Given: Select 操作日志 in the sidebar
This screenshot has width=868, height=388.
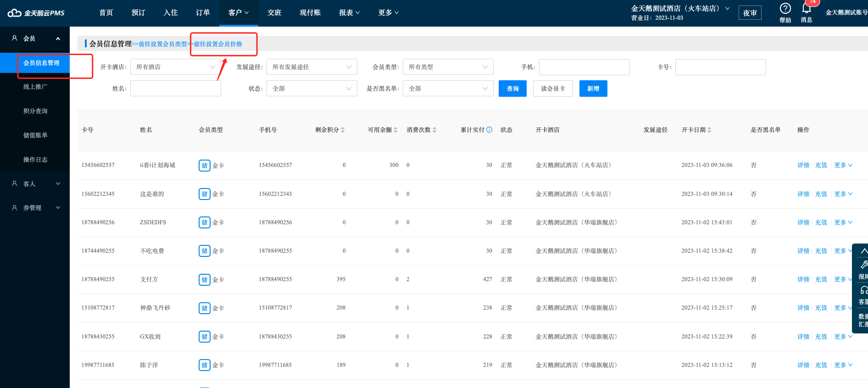Looking at the screenshot, I should (x=35, y=160).
